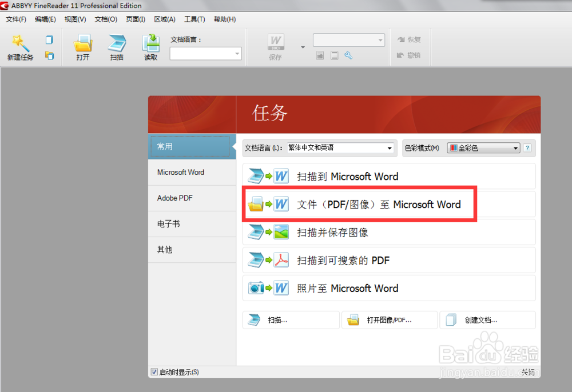Click the picture icon of 扫描并保存图像 task
Viewport: 572px width, 392px height.
281,232
